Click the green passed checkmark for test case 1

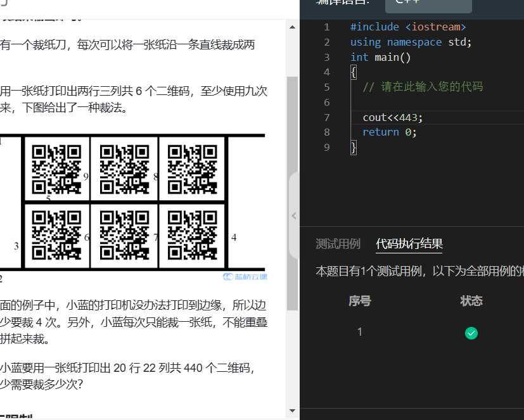pyautogui.click(x=471, y=333)
